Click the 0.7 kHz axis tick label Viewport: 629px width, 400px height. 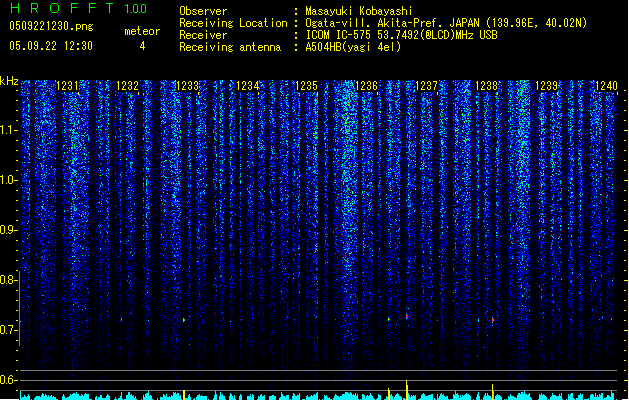8,330
